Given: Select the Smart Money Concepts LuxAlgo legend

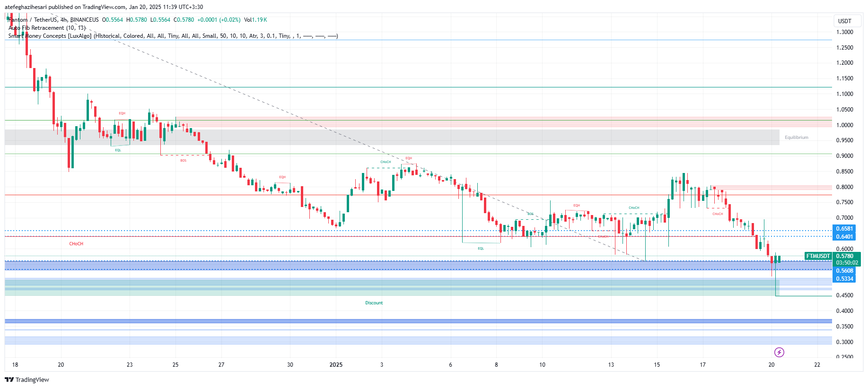Looking at the screenshot, I should (x=173, y=36).
